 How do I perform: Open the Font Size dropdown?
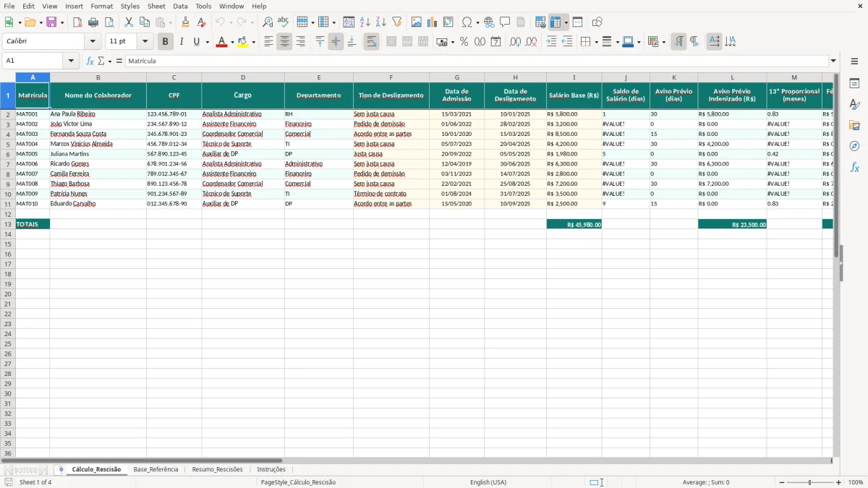tap(145, 42)
